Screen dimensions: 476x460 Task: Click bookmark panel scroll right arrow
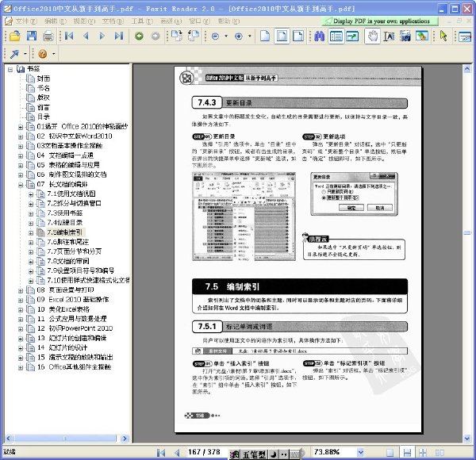pyautogui.click(x=125, y=438)
